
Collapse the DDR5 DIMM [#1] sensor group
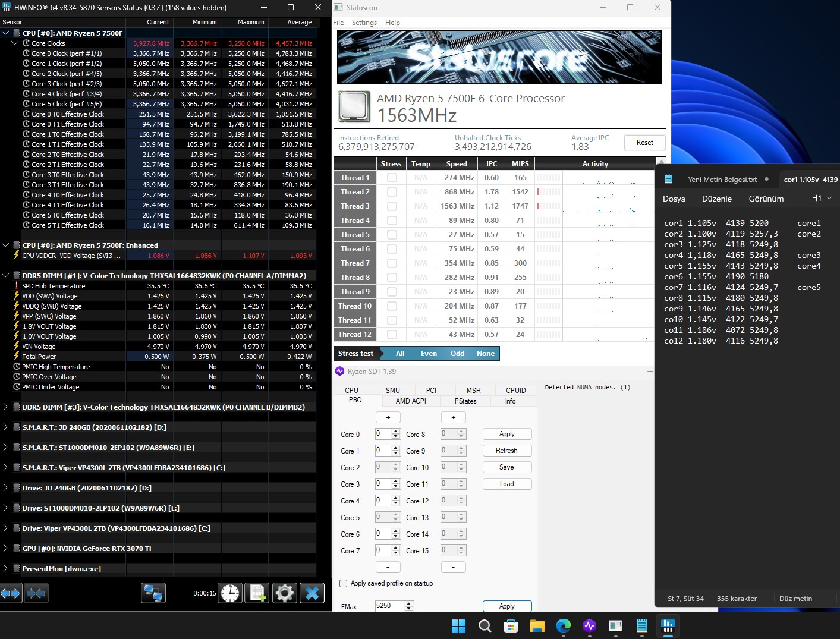coord(5,276)
